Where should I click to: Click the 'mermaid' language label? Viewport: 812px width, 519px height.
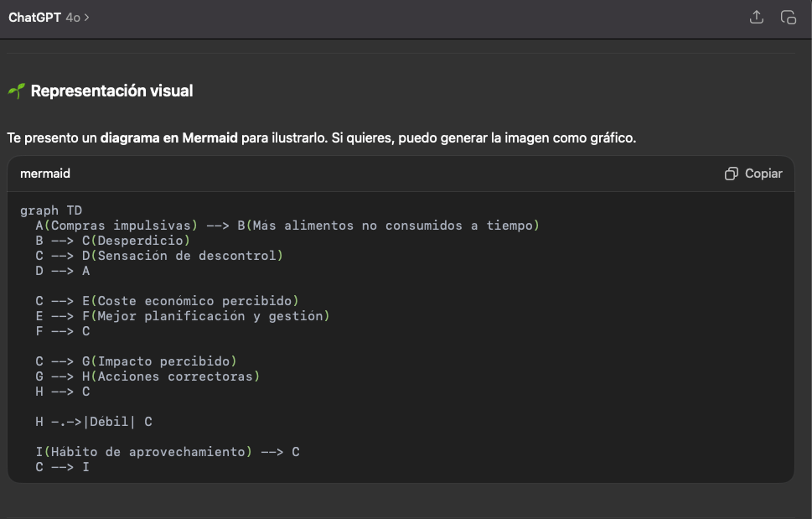click(45, 174)
